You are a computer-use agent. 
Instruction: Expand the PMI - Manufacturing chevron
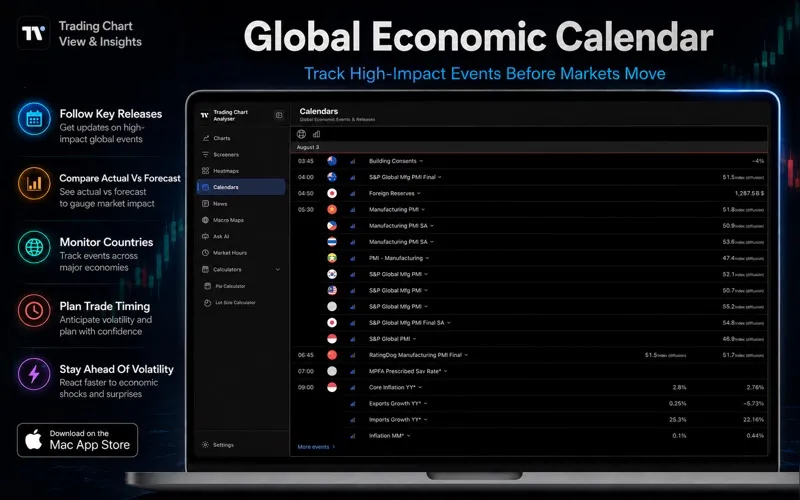pos(427,258)
